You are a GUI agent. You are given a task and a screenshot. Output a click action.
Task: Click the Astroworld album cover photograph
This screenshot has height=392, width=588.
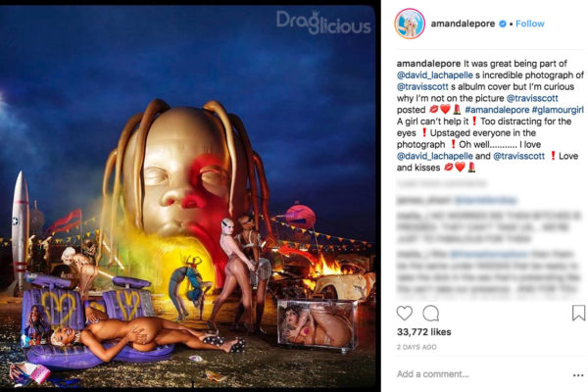point(187,197)
